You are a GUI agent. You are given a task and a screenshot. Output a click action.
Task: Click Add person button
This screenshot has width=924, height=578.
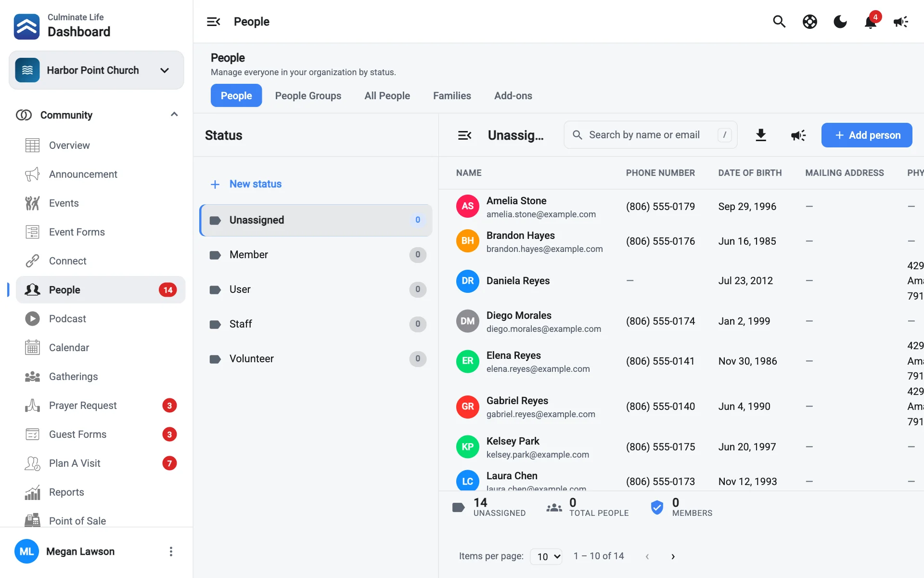(x=867, y=135)
